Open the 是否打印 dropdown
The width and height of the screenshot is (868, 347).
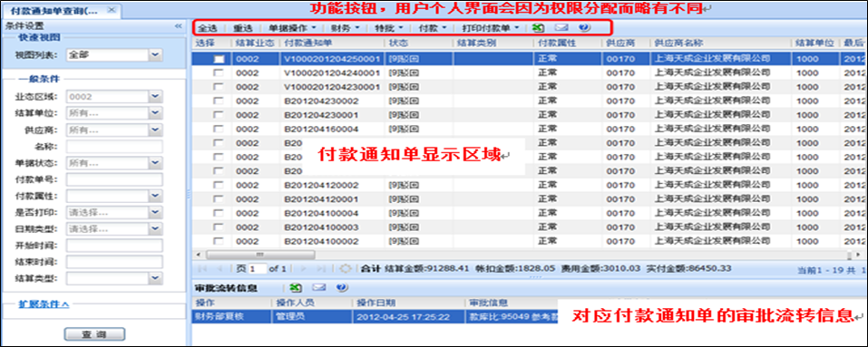pyautogui.click(x=156, y=212)
